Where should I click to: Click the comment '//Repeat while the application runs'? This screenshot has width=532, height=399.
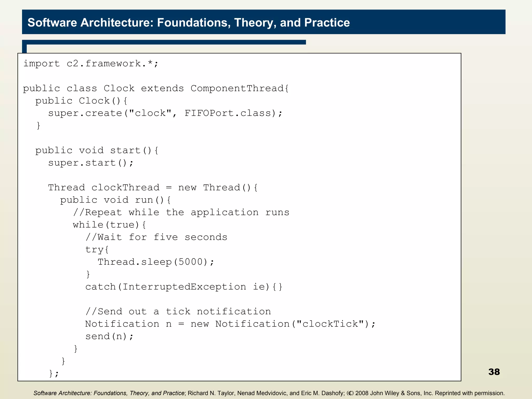click(x=181, y=212)
